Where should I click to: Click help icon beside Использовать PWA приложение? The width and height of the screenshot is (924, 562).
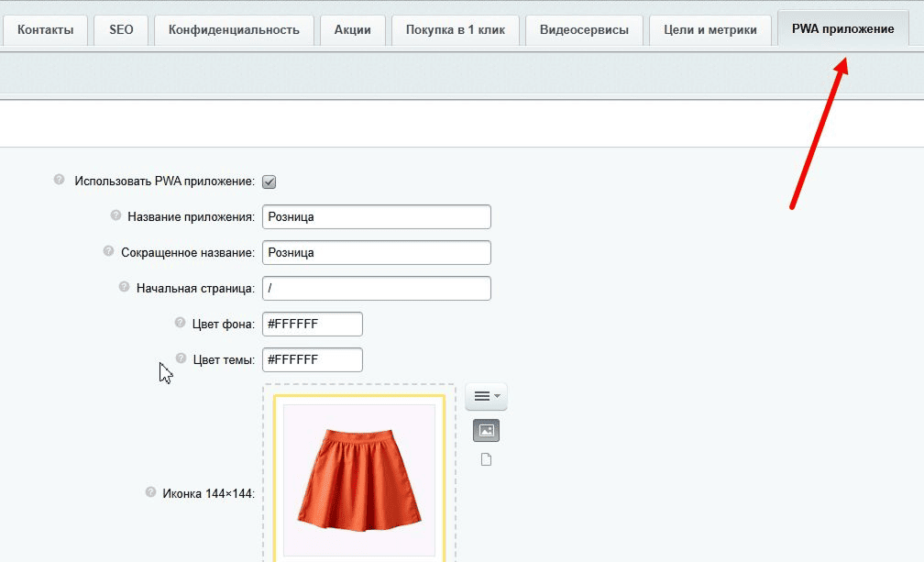coord(60,180)
